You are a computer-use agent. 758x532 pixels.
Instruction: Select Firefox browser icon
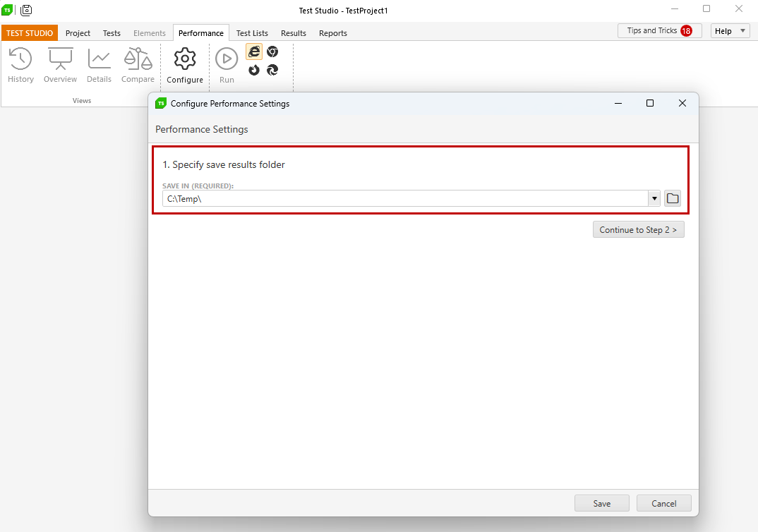tap(254, 70)
